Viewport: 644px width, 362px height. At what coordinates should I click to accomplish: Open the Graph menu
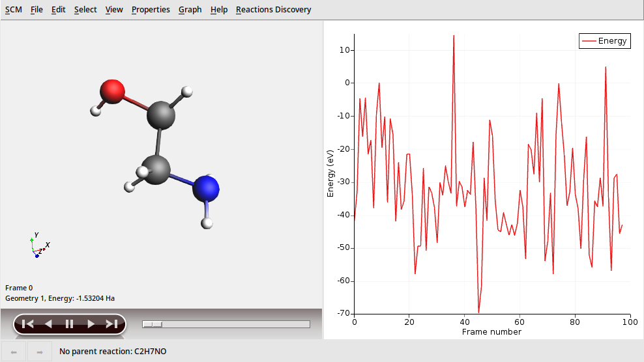(190, 10)
